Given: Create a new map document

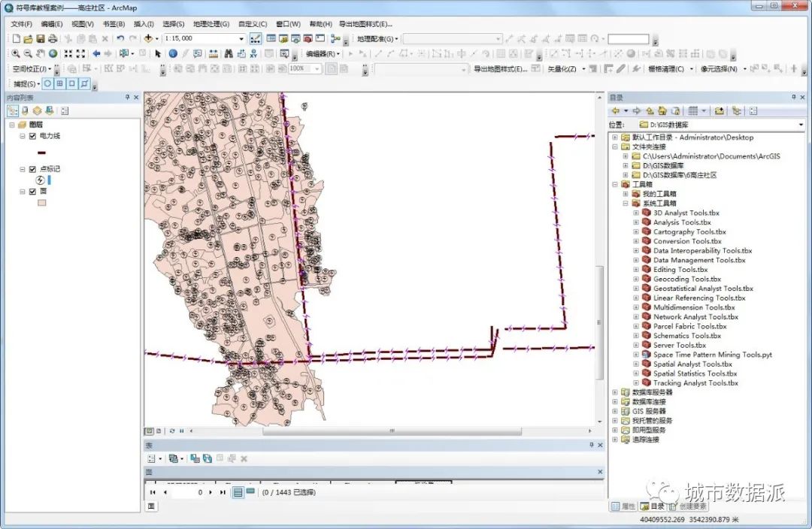Looking at the screenshot, I should [16, 38].
